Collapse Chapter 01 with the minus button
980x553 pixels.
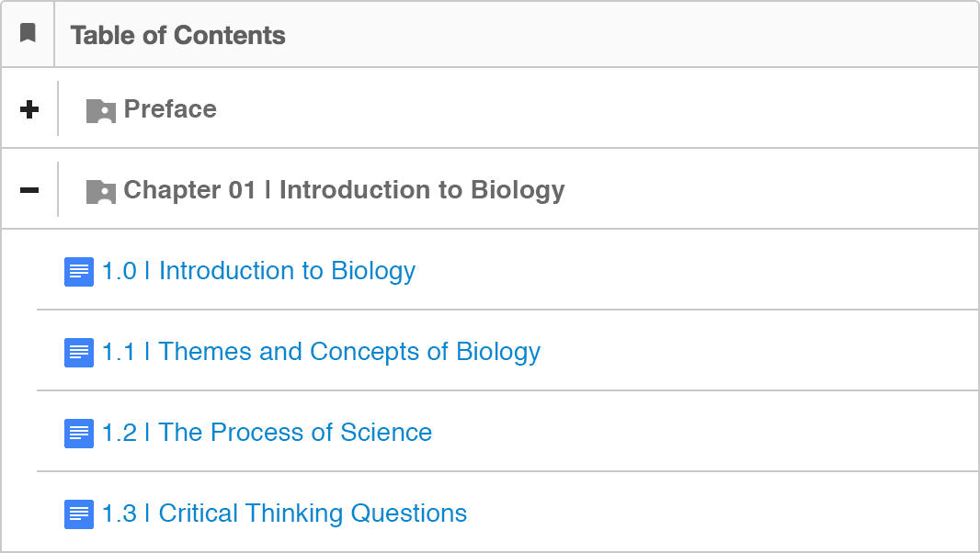pos(29,190)
